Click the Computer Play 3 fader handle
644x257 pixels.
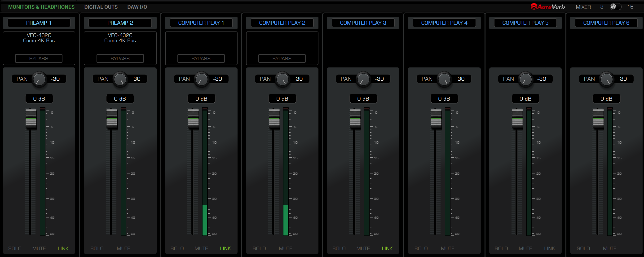pyautogui.click(x=355, y=118)
